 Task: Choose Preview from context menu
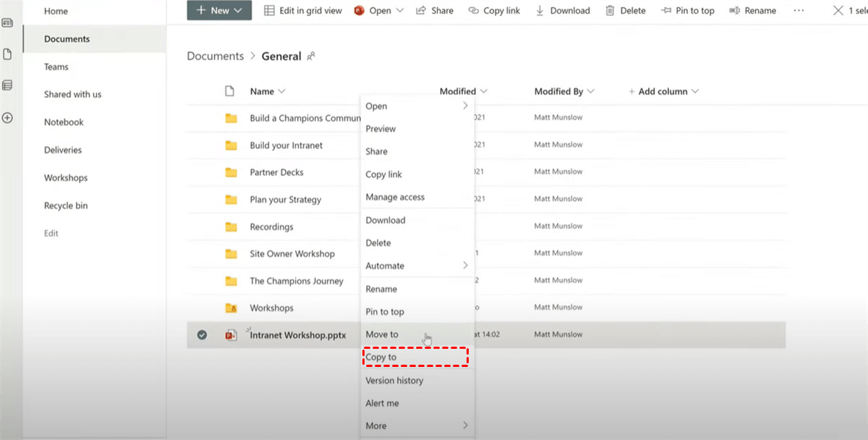[380, 129]
